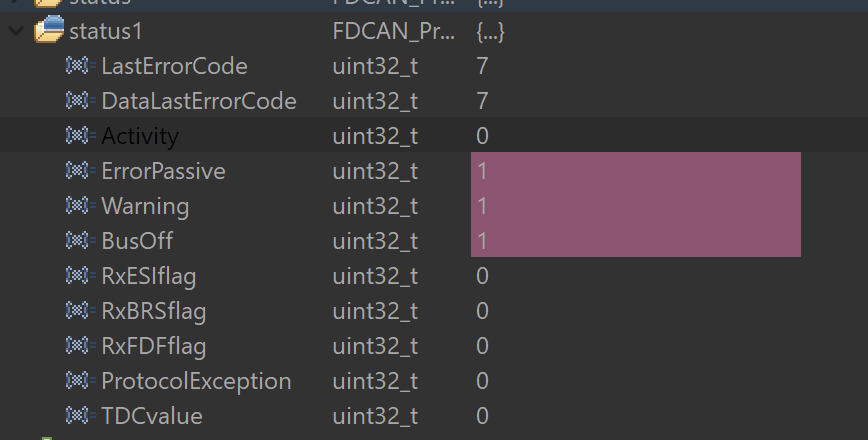
Task: Click the Activity value 0
Action: pos(482,136)
